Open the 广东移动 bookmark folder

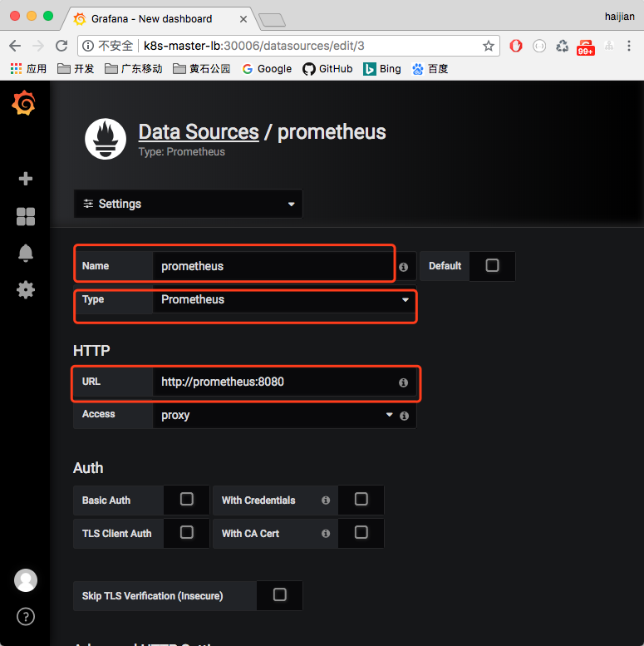pyautogui.click(x=134, y=69)
